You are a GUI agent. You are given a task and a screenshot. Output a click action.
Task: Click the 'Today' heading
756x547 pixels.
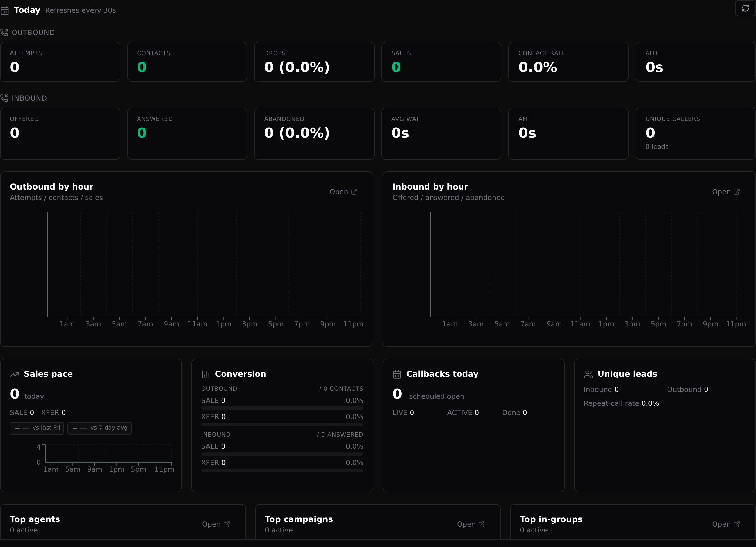27,10
